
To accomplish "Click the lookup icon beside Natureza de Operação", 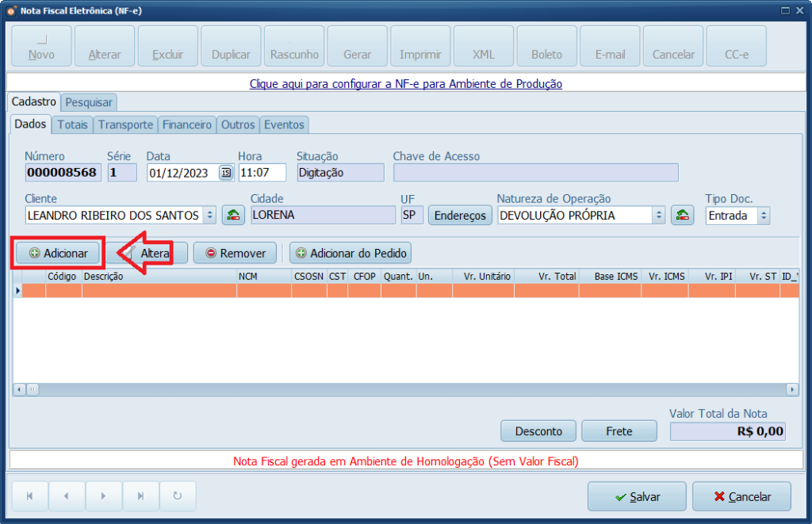I will pyautogui.click(x=682, y=215).
